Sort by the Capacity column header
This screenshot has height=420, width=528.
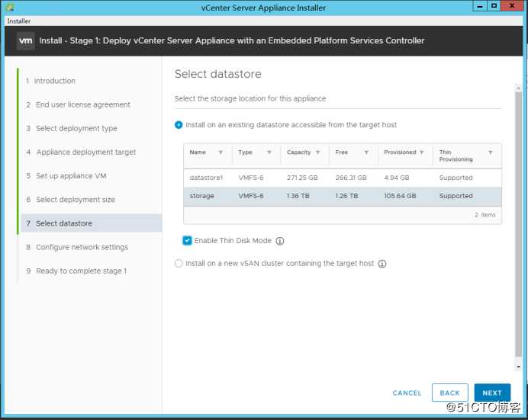pyautogui.click(x=298, y=152)
